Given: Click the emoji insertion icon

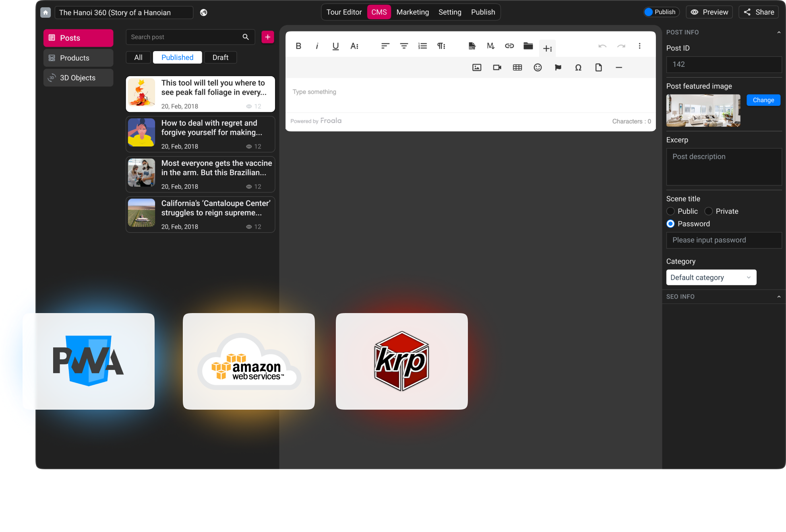Looking at the screenshot, I should point(538,67).
